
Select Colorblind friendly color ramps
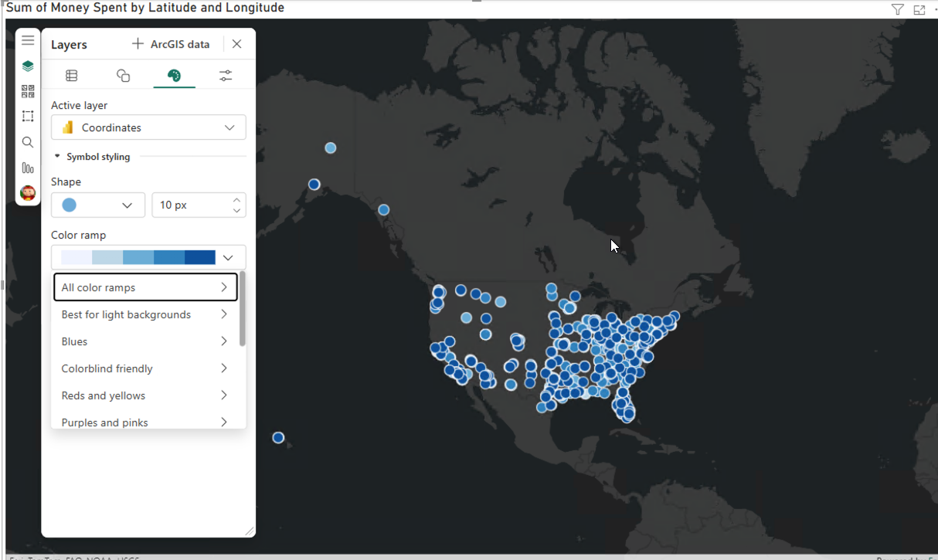click(x=145, y=368)
